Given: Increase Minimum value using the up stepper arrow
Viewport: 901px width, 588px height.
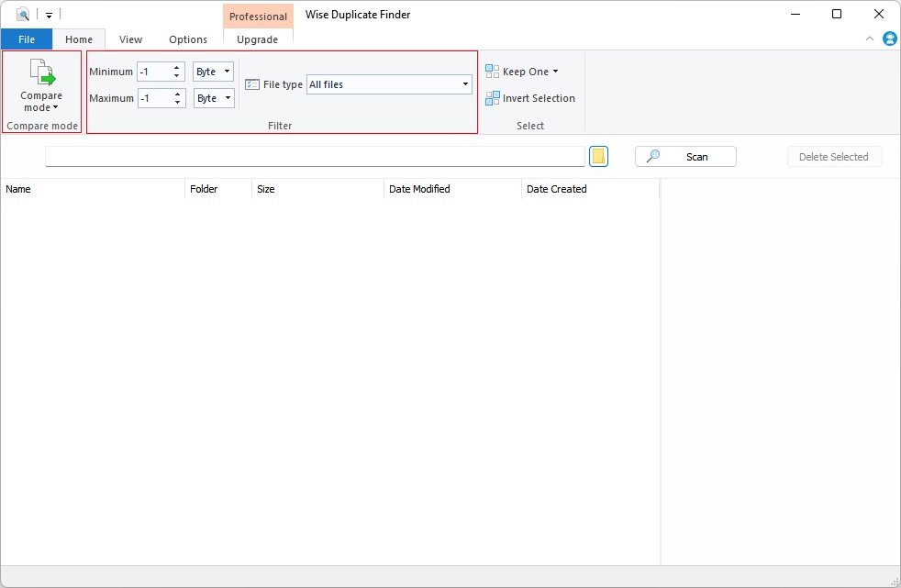Looking at the screenshot, I should (x=176, y=66).
